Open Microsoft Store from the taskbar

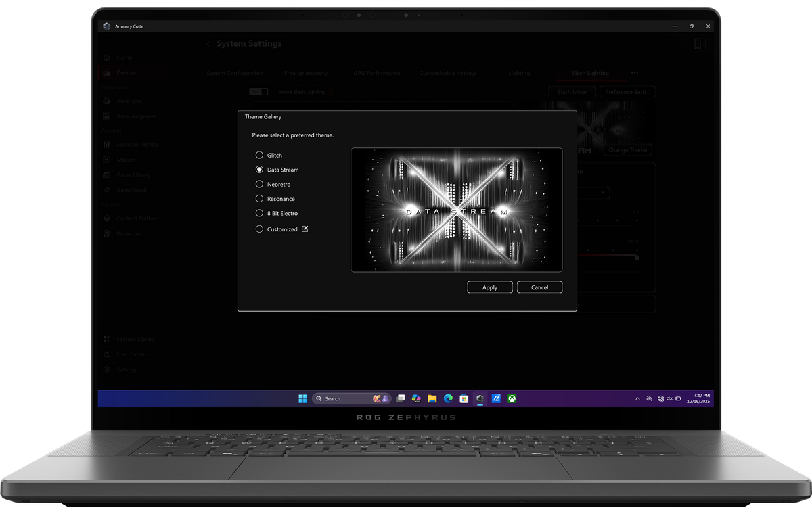coord(464,398)
